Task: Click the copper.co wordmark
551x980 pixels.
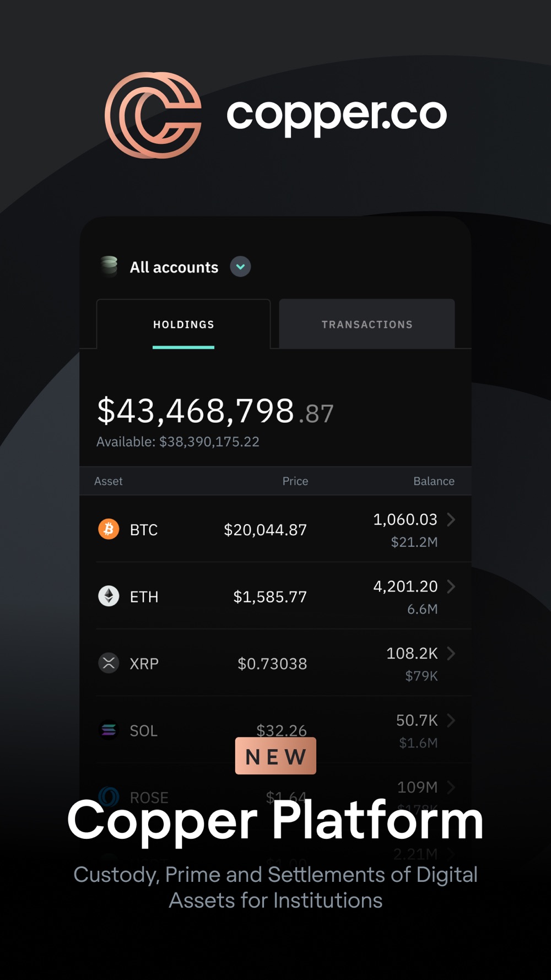Action: 337,115
